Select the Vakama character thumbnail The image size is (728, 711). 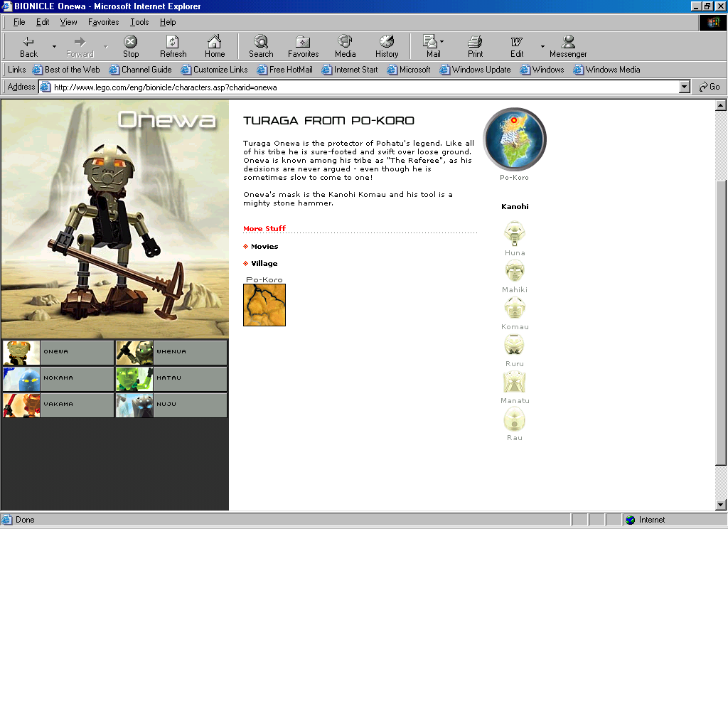pyautogui.click(x=58, y=405)
